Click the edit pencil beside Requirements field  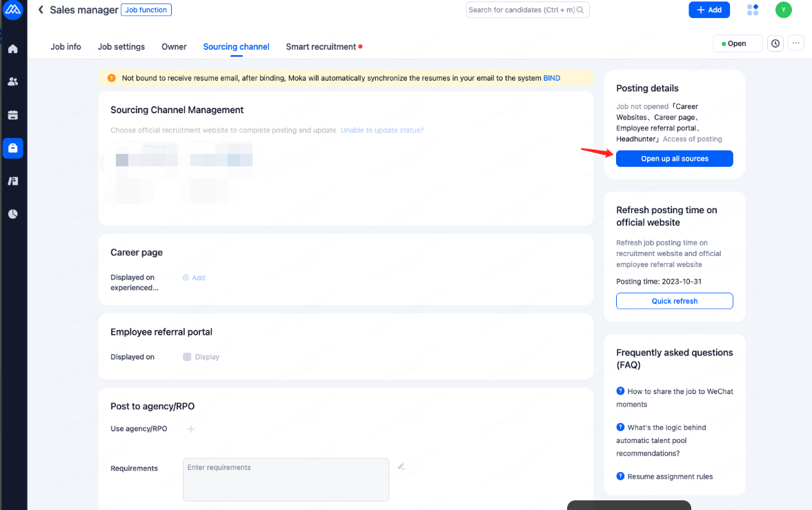click(x=401, y=467)
